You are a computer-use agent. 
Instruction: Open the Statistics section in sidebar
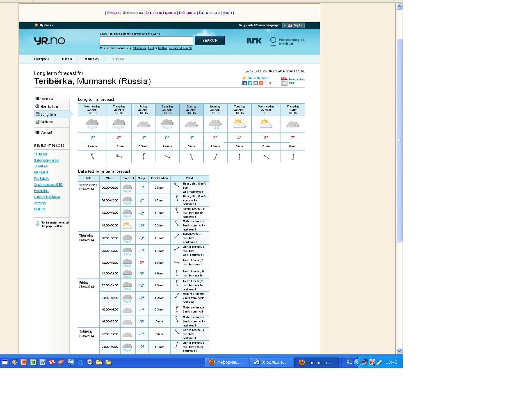click(46, 122)
